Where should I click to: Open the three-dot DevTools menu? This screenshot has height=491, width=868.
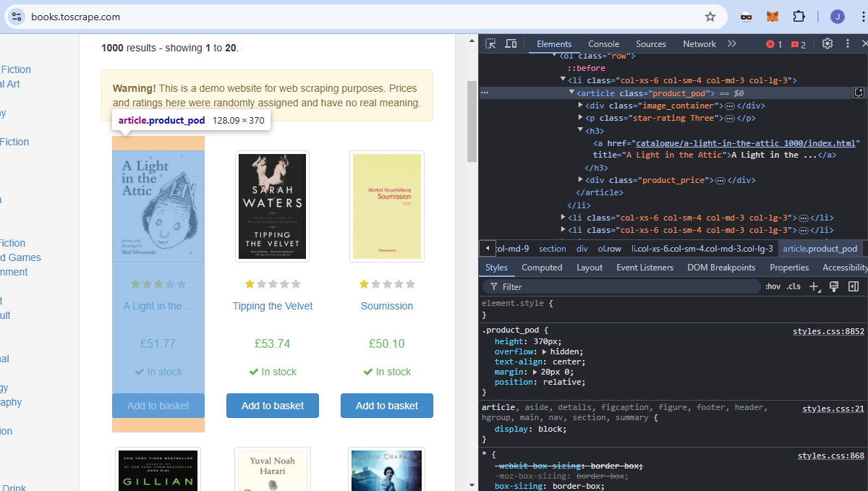848,43
